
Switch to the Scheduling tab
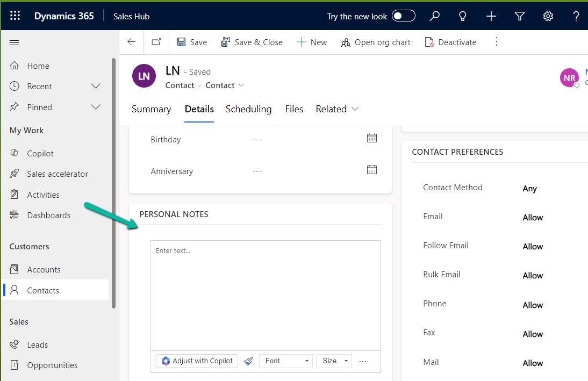[248, 109]
